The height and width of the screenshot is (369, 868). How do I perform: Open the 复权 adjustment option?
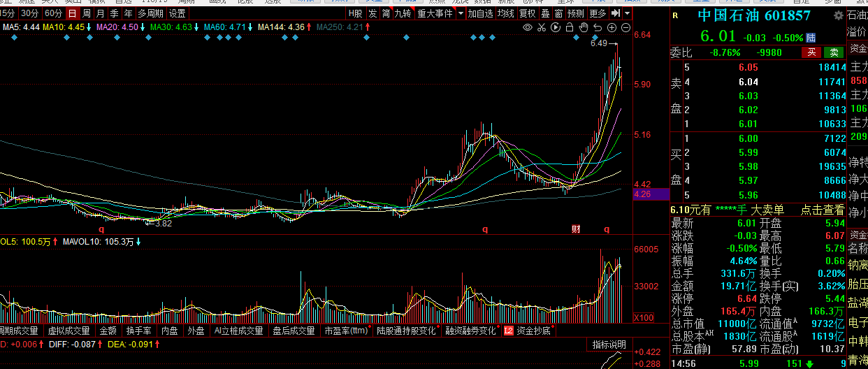pyautogui.click(x=528, y=13)
